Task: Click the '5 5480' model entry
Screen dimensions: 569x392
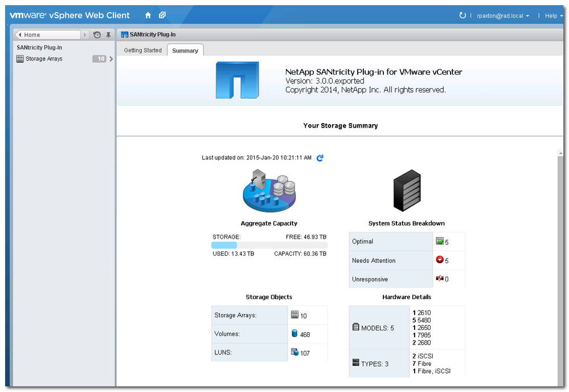Action: click(421, 320)
